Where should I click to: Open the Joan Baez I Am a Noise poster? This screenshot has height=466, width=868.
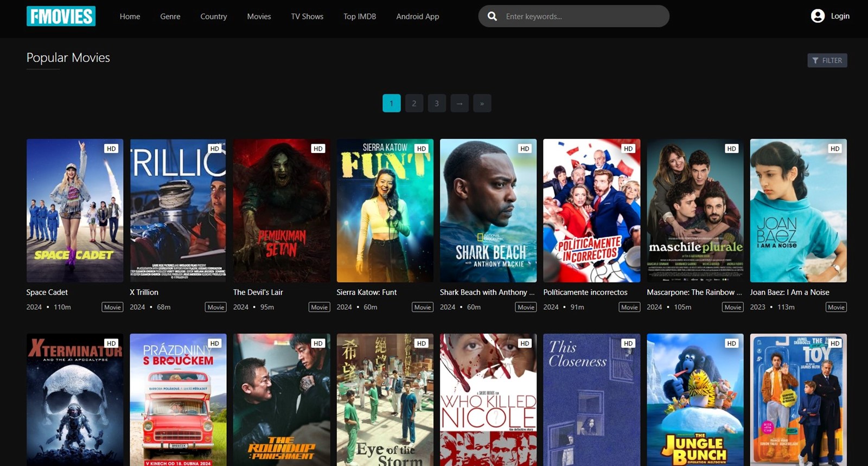coord(799,210)
